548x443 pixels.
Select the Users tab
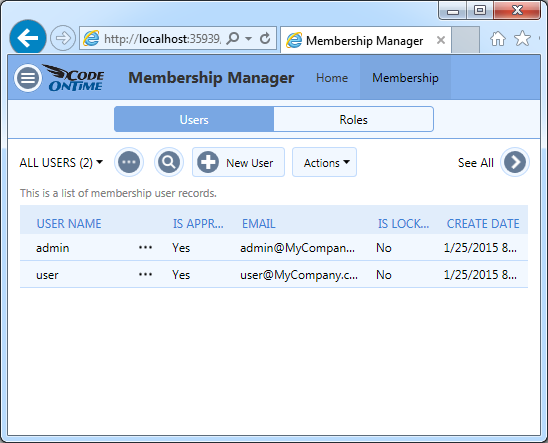point(194,119)
